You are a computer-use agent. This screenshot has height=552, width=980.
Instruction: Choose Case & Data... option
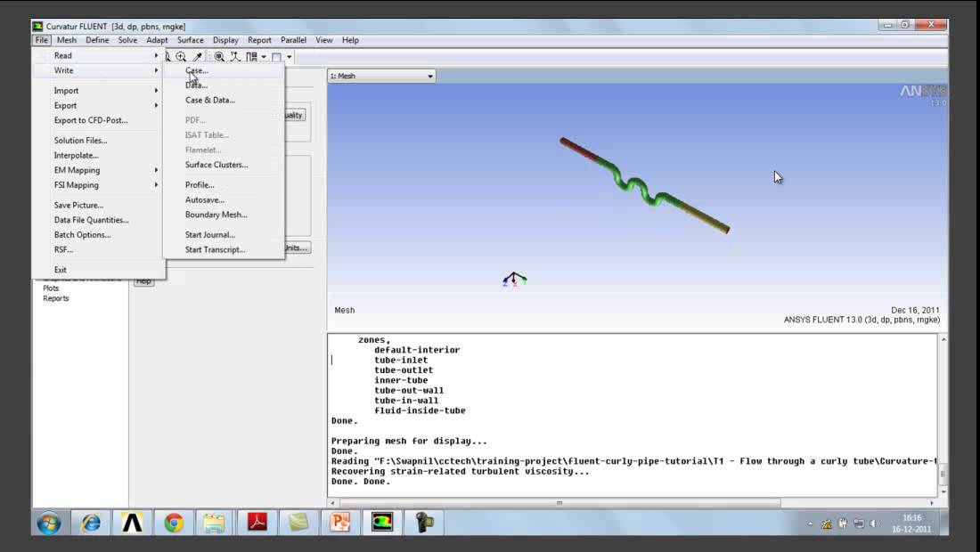(210, 100)
